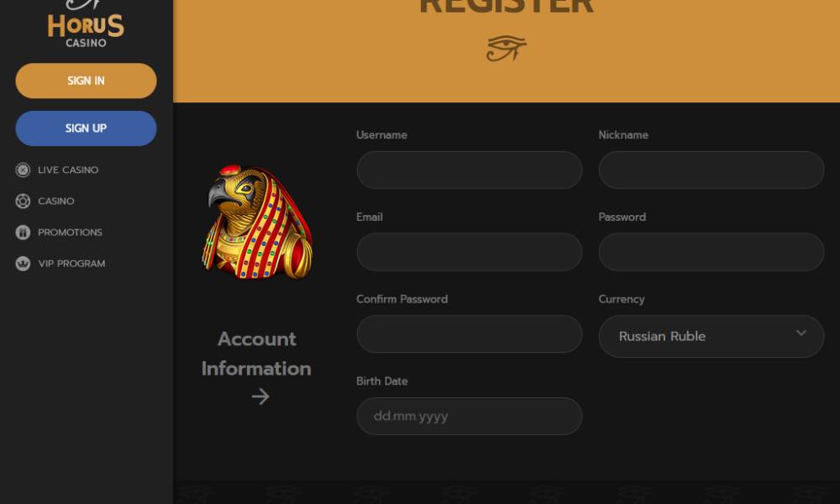This screenshot has height=504, width=840.
Task: Open the Sign In form
Action: tap(86, 81)
